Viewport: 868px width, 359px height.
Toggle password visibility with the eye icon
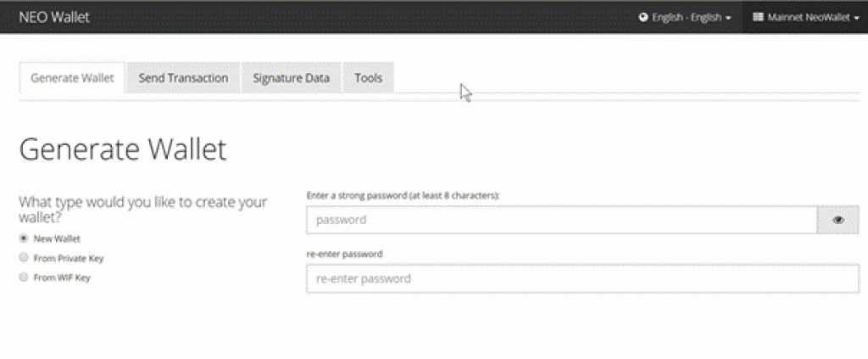click(x=838, y=220)
